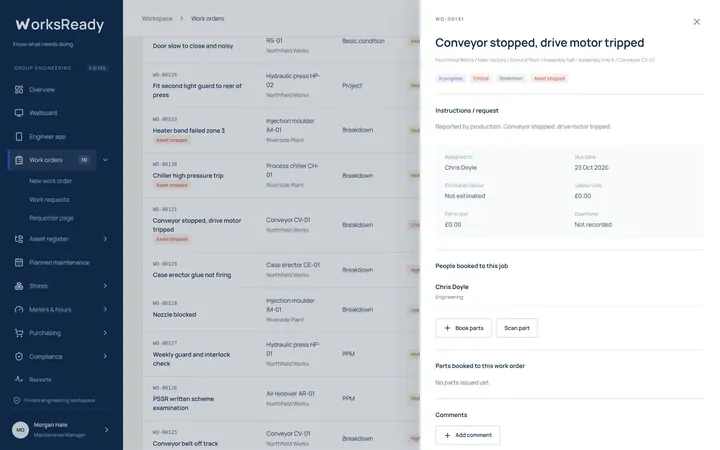This screenshot has width=720, height=450.
Task: Expand the Compliance chevron
Action: coord(105,356)
